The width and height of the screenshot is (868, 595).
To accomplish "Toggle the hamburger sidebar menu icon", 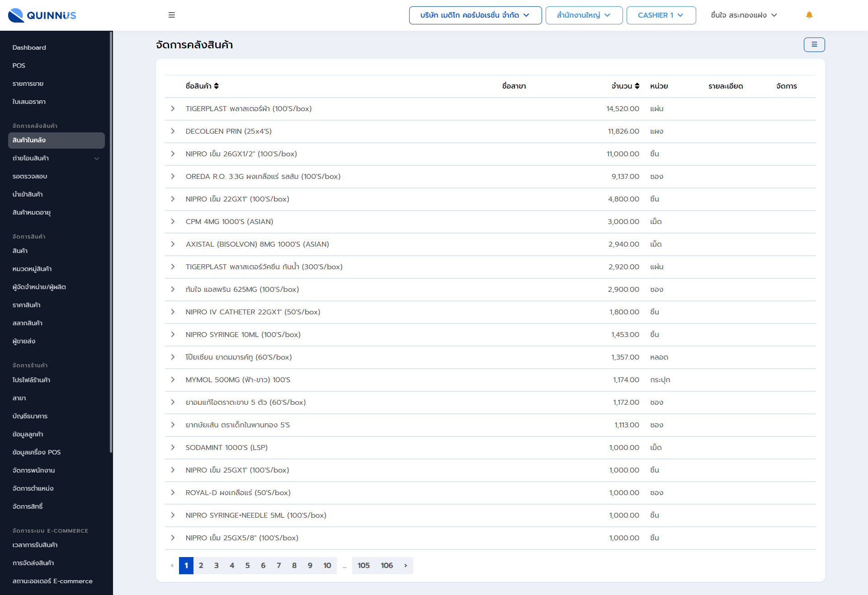I will coord(172,15).
